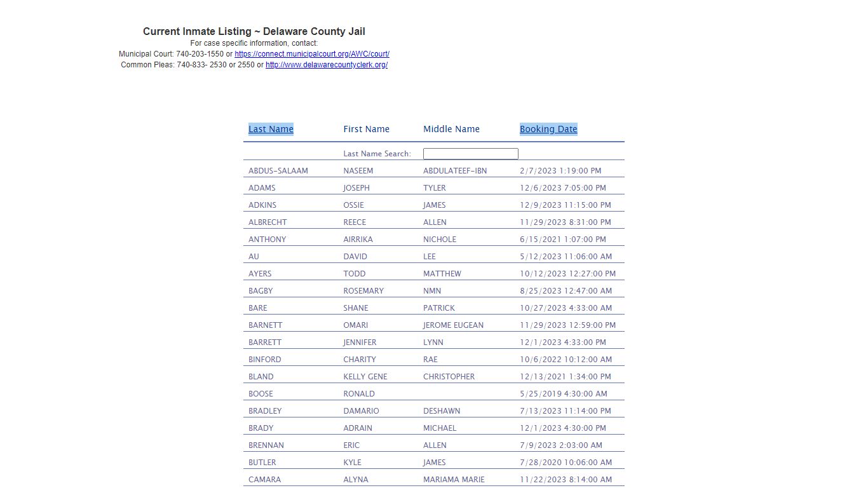
Task: Select the BINFORD last name cell
Action: 265,360
